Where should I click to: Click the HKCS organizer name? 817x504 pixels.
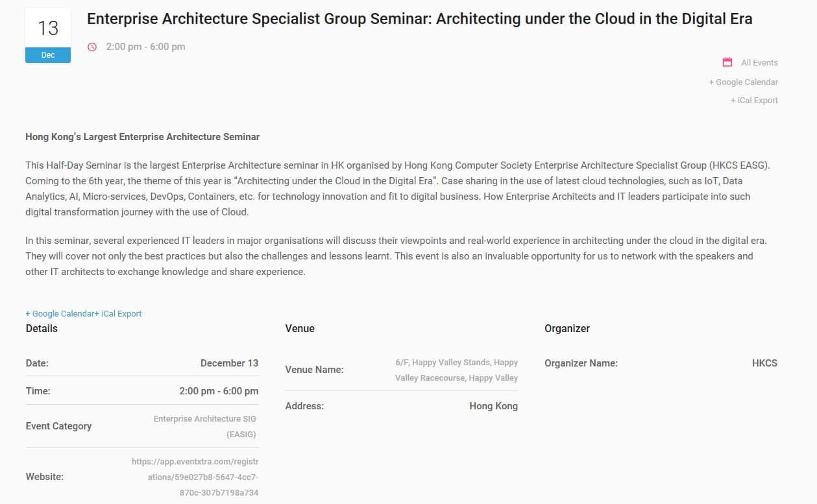pyautogui.click(x=764, y=363)
